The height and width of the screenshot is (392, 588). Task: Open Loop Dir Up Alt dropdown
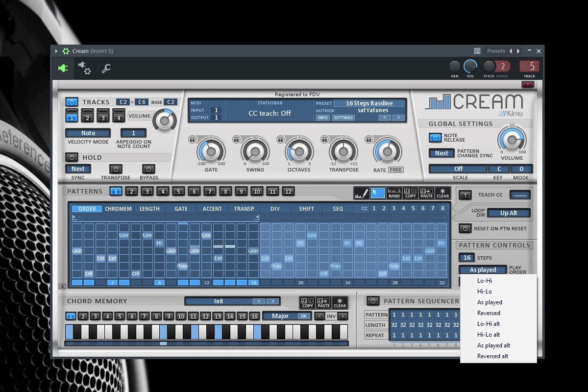pyautogui.click(x=509, y=213)
